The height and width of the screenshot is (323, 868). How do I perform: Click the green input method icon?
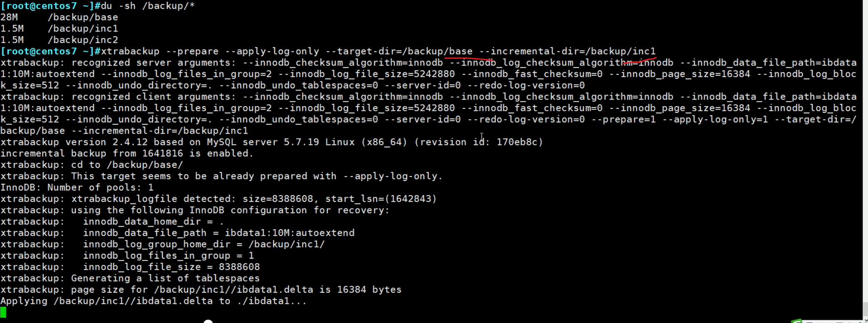click(797, 321)
